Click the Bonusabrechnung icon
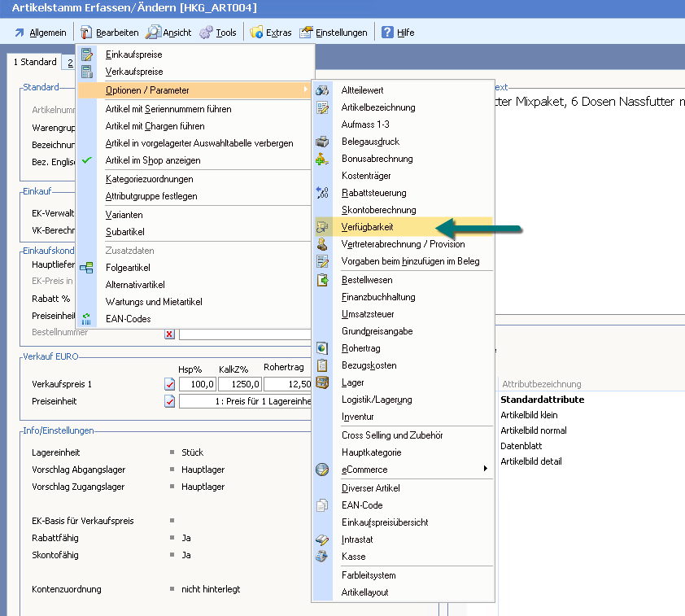 [x=322, y=159]
